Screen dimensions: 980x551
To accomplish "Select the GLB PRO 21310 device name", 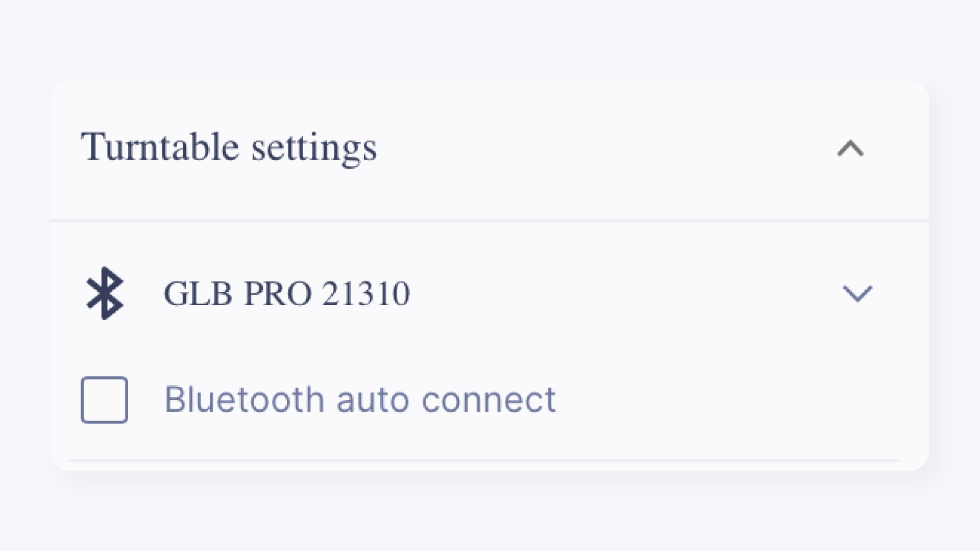I will pyautogui.click(x=286, y=293).
